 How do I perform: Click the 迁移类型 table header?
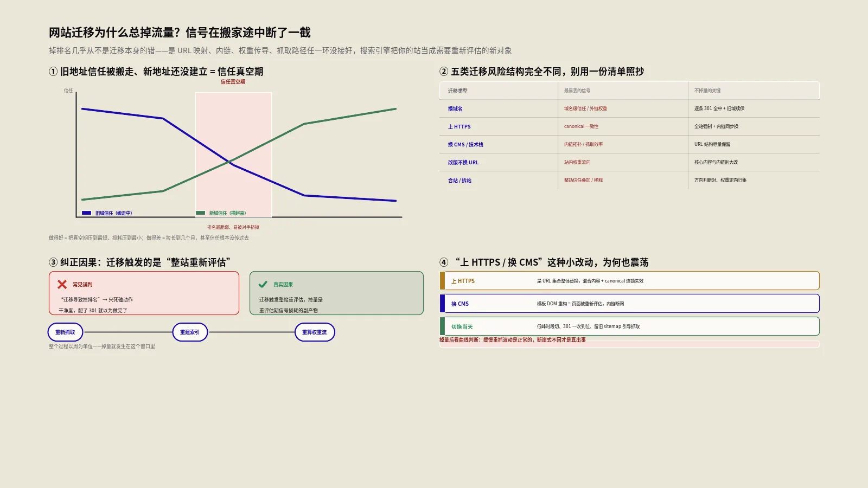tap(458, 91)
